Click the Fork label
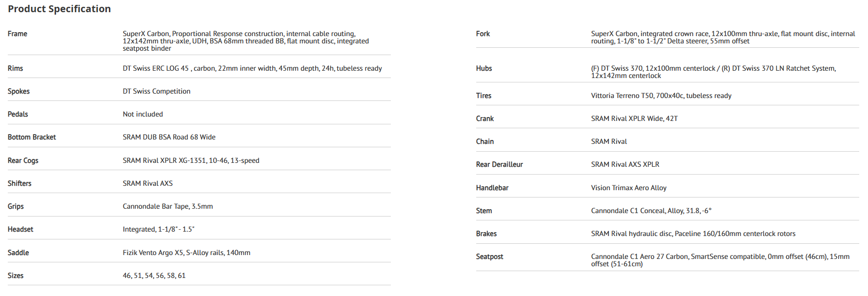 (x=483, y=34)
